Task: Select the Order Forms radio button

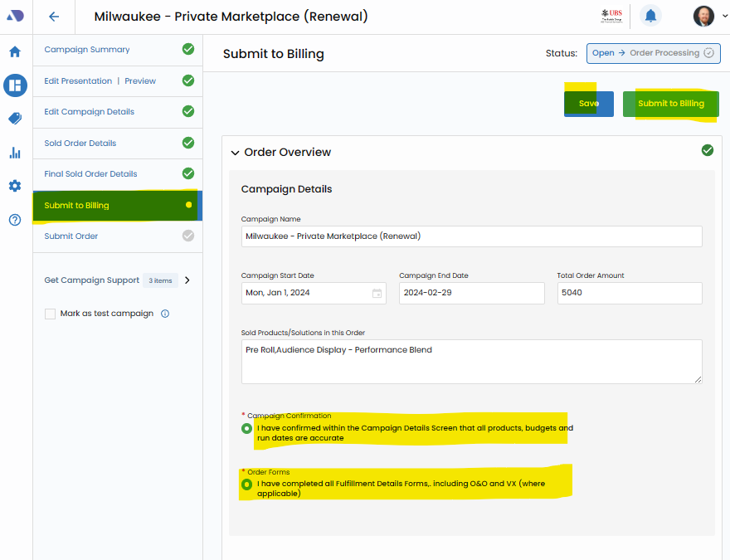Action: coord(246,485)
